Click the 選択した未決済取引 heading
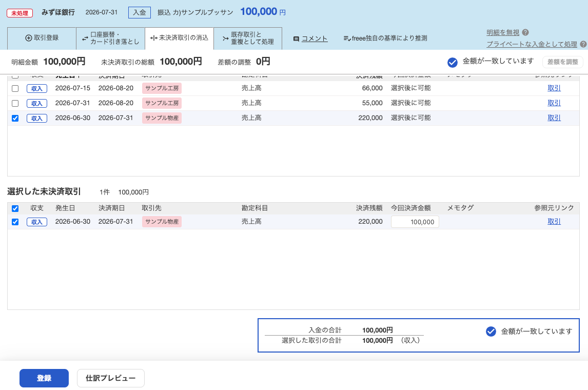 (44, 191)
